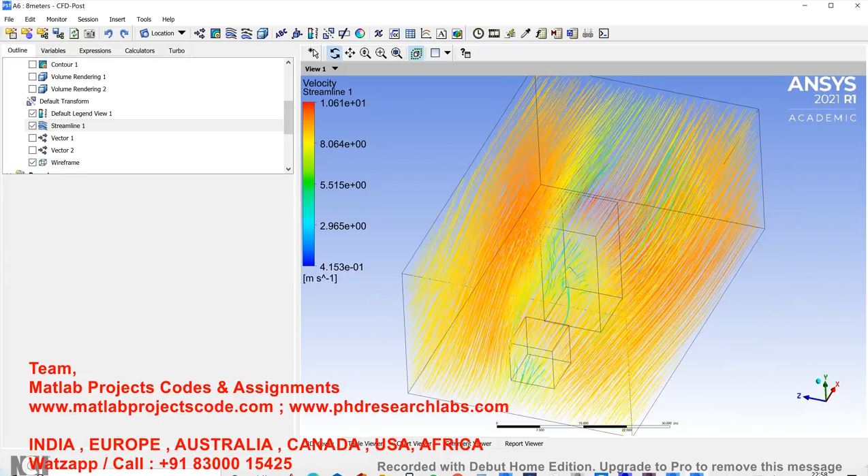This screenshot has width=868, height=476.
Task: Switch to the Report Viewer tab
Action: click(524, 444)
